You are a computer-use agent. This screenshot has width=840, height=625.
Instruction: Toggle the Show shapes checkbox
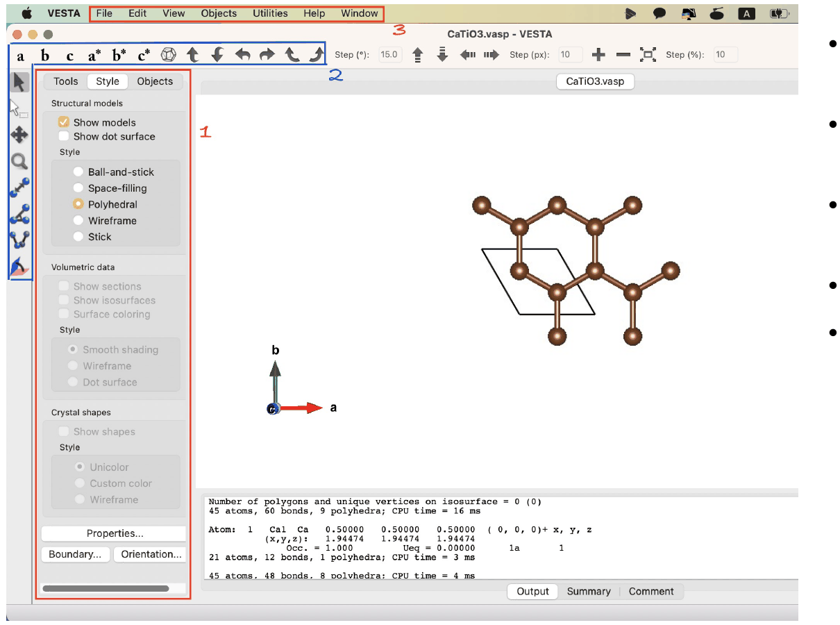(63, 431)
